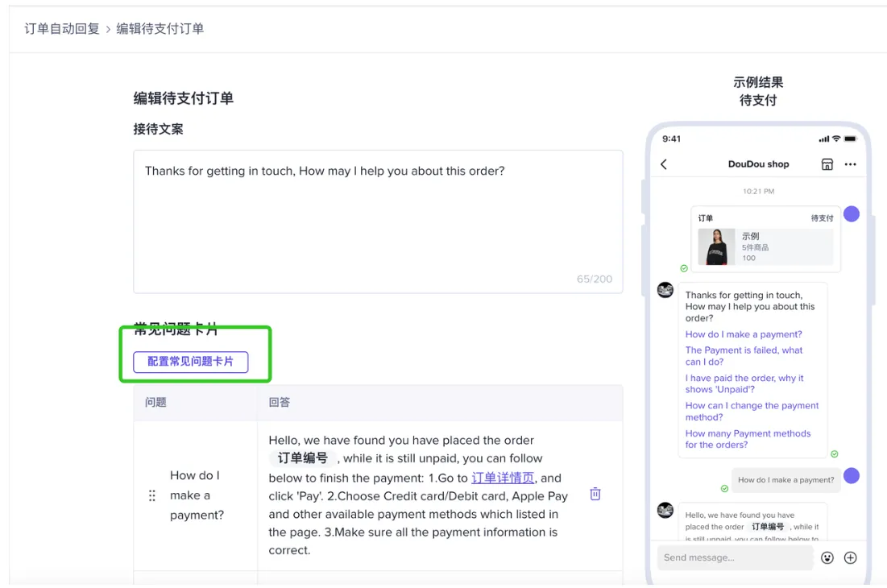Click the 编辑待支付订单 breadcrumb text
The height and width of the screenshot is (588, 887).
click(x=160, y=29)
